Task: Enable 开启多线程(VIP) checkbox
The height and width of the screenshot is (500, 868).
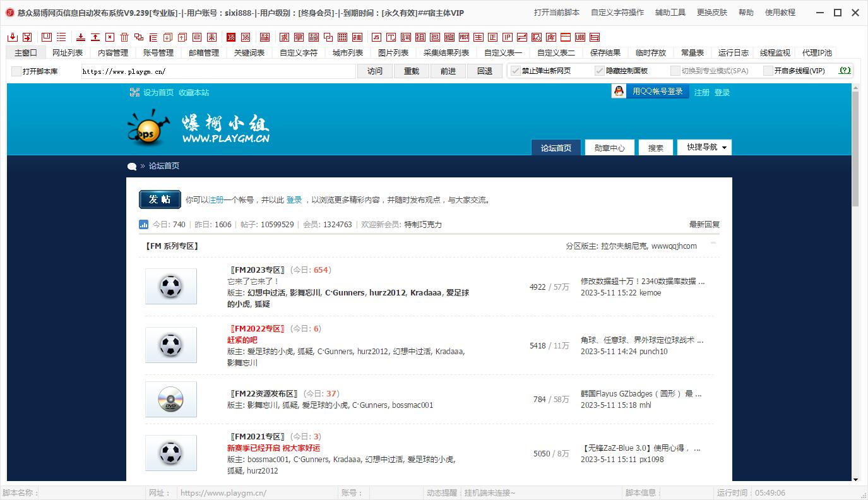Action: point(768,71)
